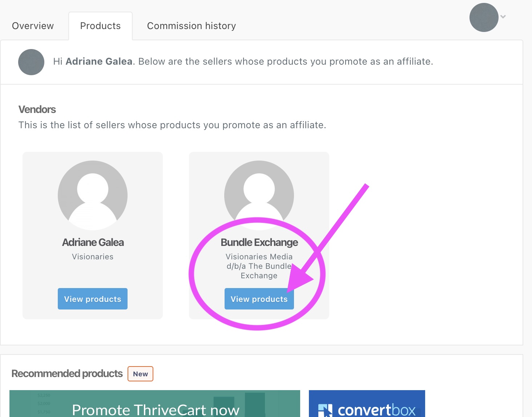Click the convertbox logo icon

tap(325, 410)
